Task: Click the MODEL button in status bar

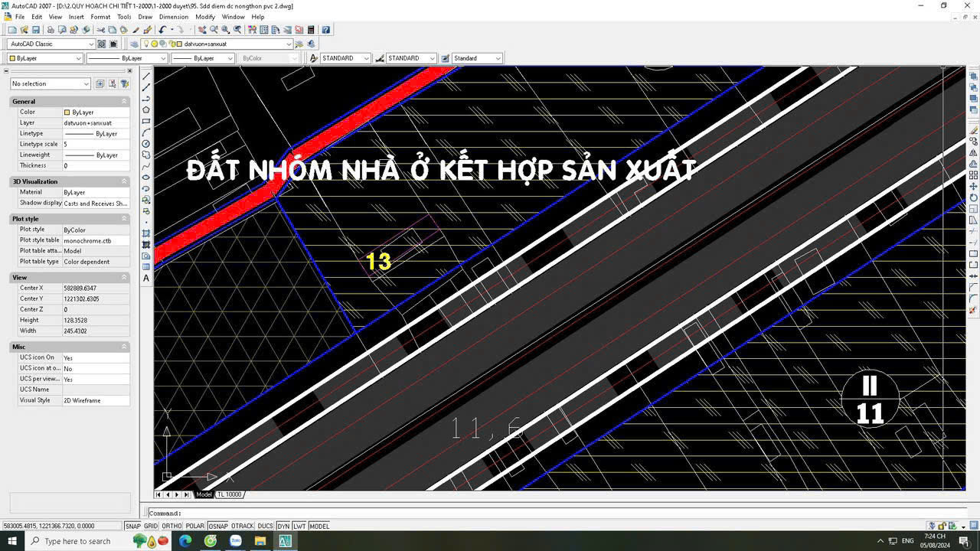Action: tap(319, 526)
